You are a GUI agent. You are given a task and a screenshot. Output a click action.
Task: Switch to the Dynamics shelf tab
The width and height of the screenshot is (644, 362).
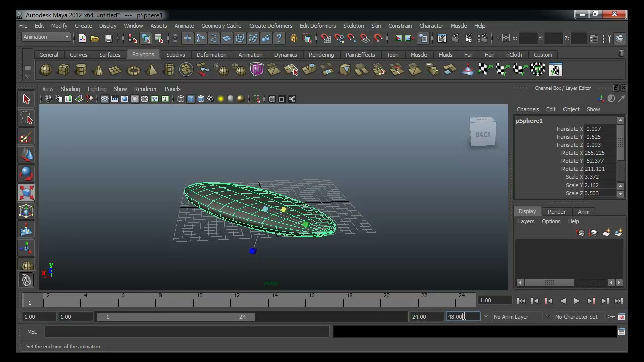(285, 55)
